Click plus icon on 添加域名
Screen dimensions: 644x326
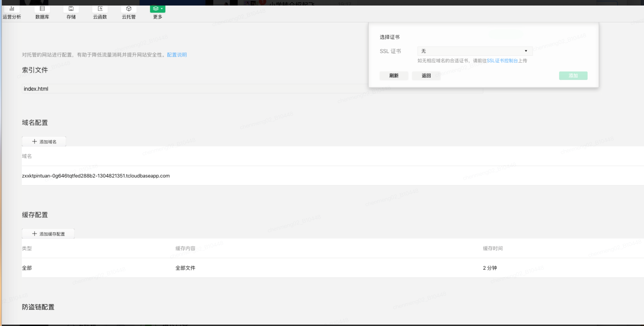[35, 142]
